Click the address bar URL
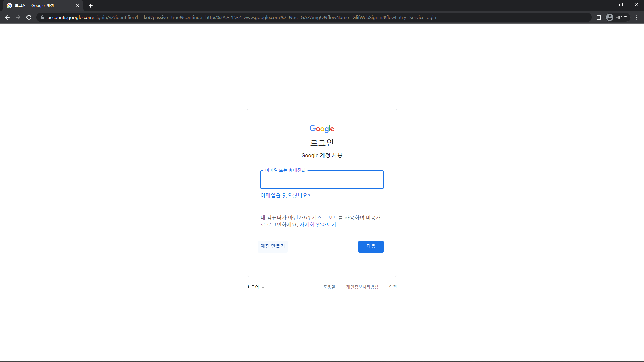The height and width of the screenshot is (362, 644). pos(241,17)
